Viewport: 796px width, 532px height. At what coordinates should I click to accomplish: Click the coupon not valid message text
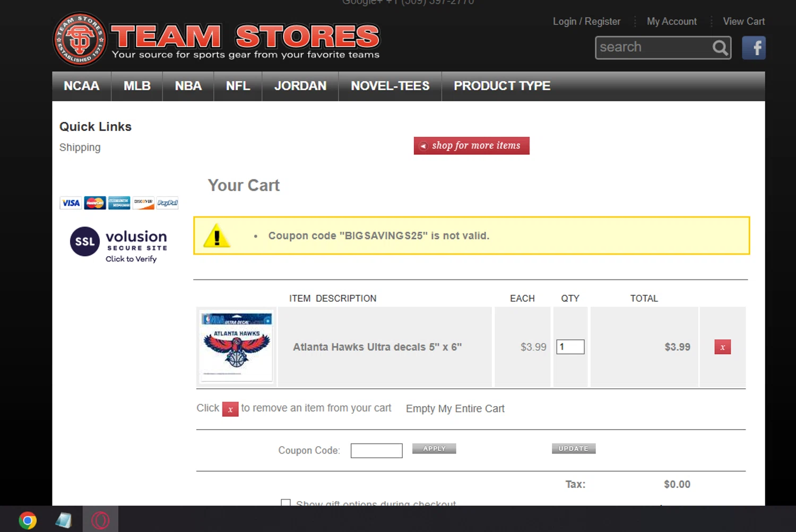pyautogui.click(x=379, y=236)
